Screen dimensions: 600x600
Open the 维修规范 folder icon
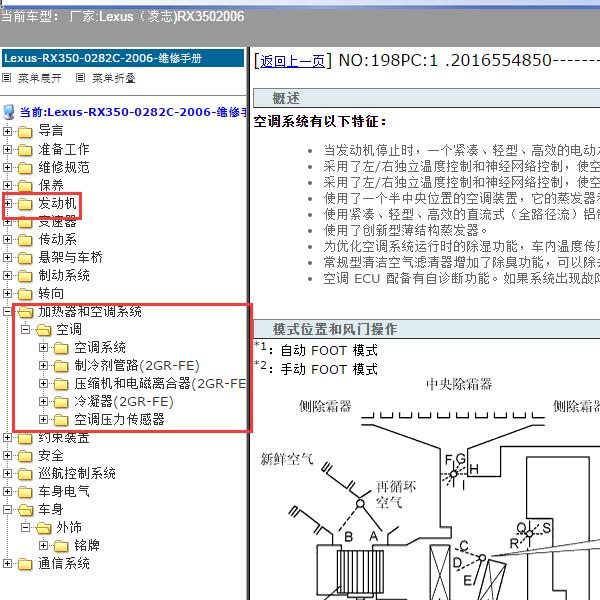(x=25, y=168)
